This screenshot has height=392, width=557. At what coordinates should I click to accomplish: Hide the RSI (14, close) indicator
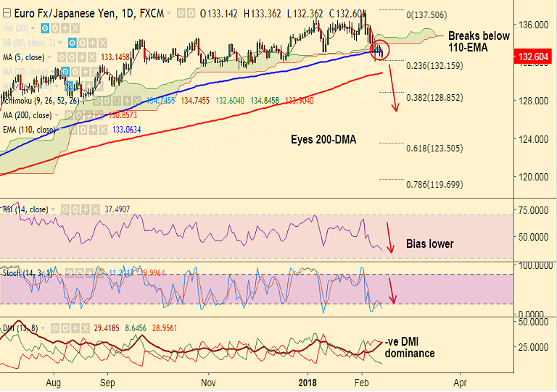[x=65, y=209]
